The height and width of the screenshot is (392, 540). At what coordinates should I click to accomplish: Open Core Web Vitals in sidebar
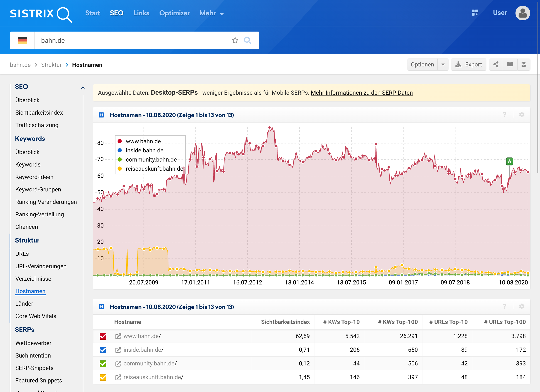(36, 316)
